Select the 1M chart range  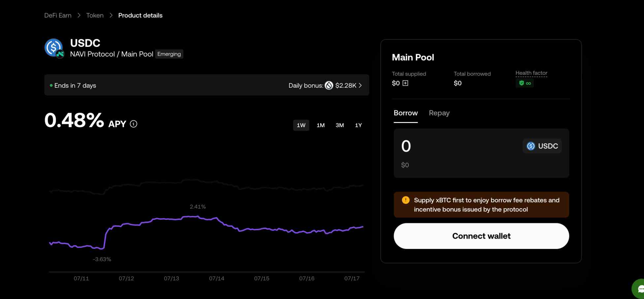[320, 125]
